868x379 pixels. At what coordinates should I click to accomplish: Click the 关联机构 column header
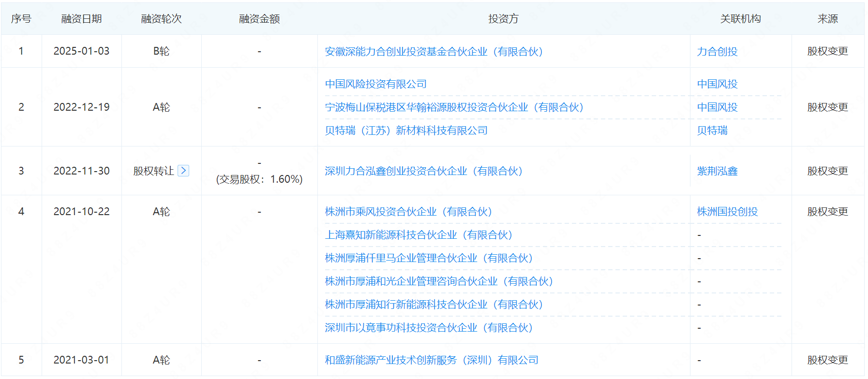(740, 19)
